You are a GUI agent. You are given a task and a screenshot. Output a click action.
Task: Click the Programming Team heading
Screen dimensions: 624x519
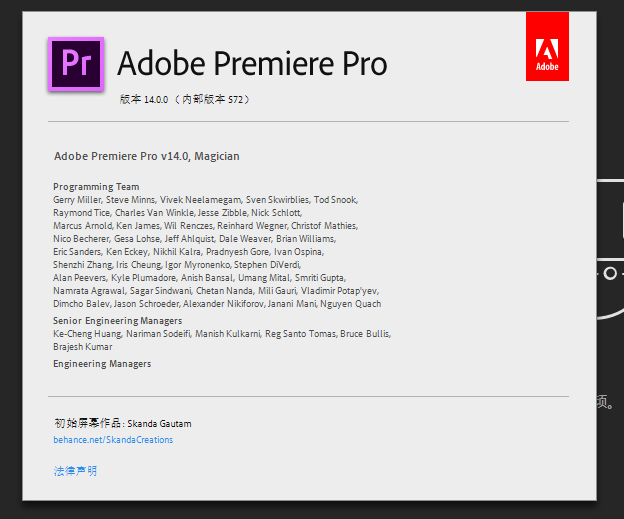96,187
